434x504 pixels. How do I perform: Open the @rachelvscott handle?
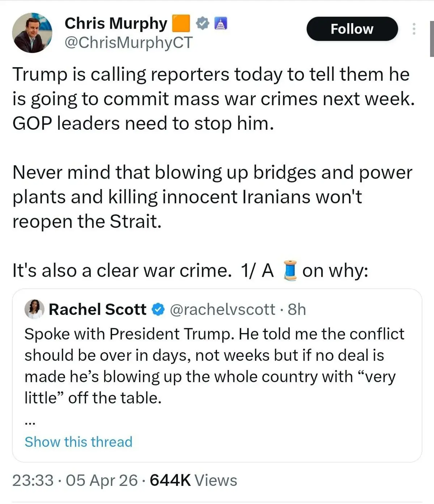222,309
